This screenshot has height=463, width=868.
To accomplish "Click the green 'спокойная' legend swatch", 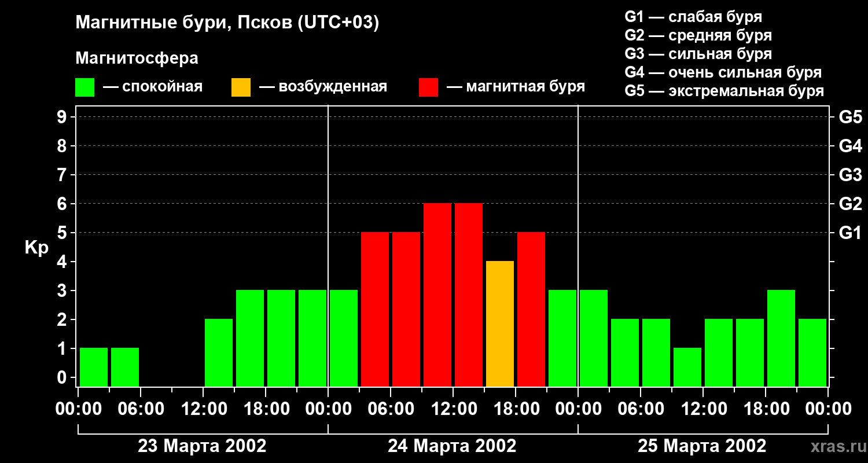I will point(84,87).
